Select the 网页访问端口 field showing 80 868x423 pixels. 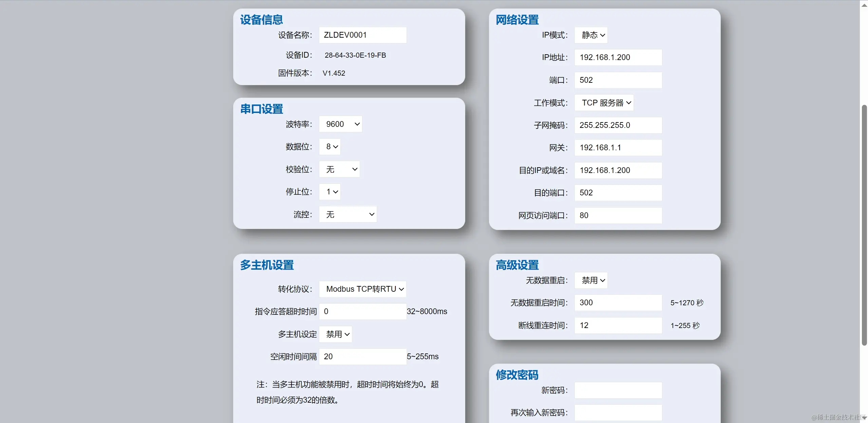click(x=617, y=215)
